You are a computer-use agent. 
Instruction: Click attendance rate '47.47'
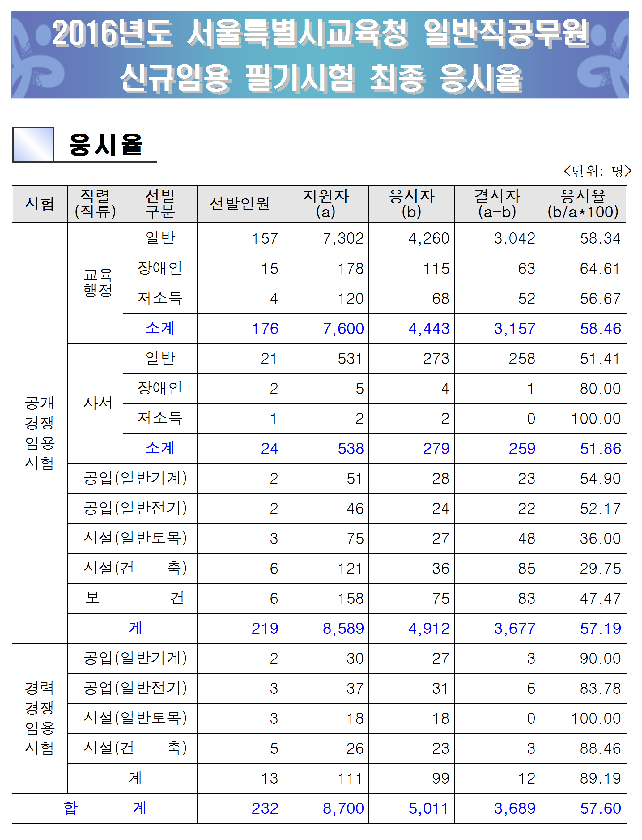pos(600,599)
